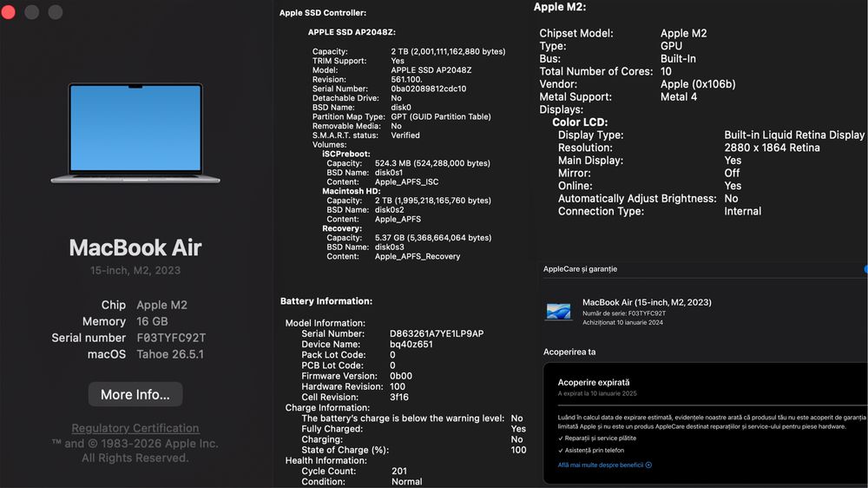Select the 'Macintosh HD:' volume heading

tap(351, 191)
